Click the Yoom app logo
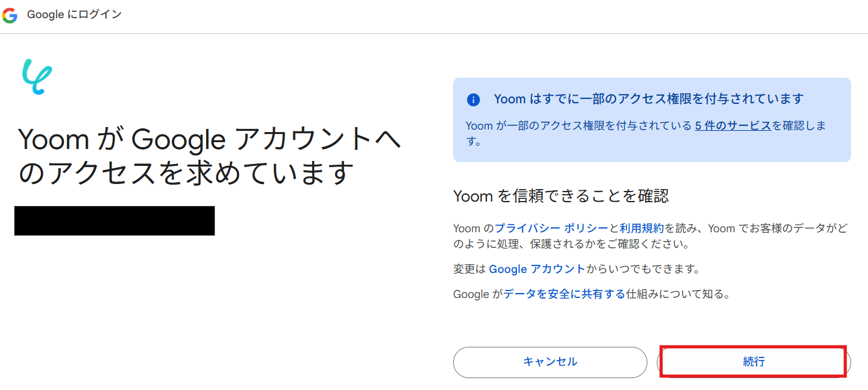 click(x=37, y=76)
